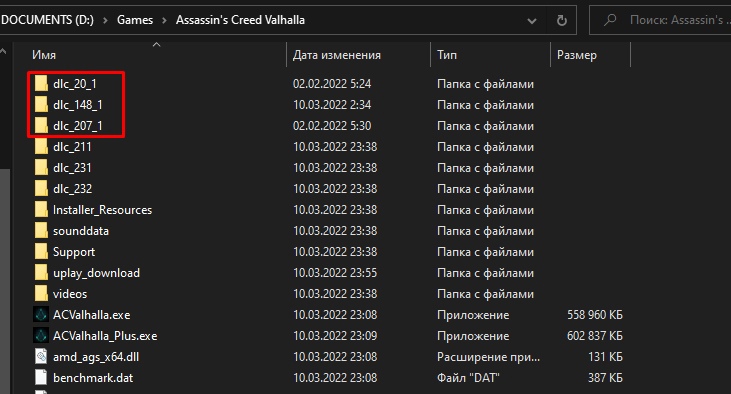
Task: Click the search magnifier icon
Action: [x=610, y=20]
